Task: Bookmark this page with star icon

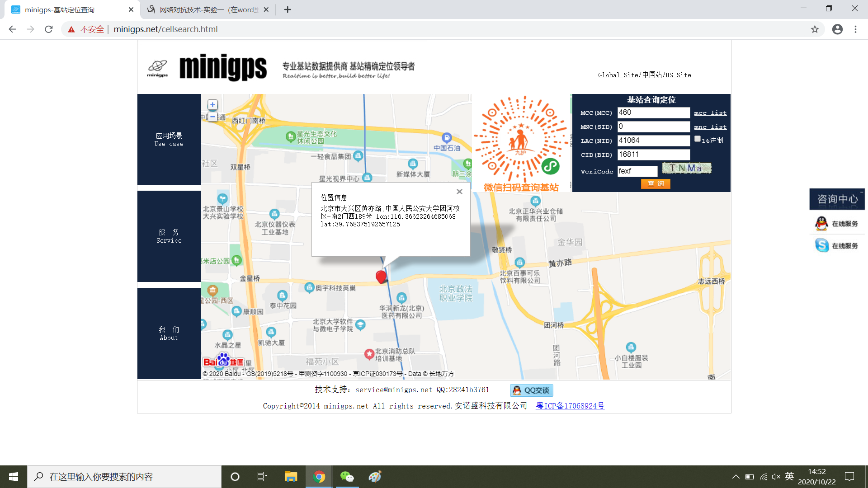Action: (x=815, y=29)
